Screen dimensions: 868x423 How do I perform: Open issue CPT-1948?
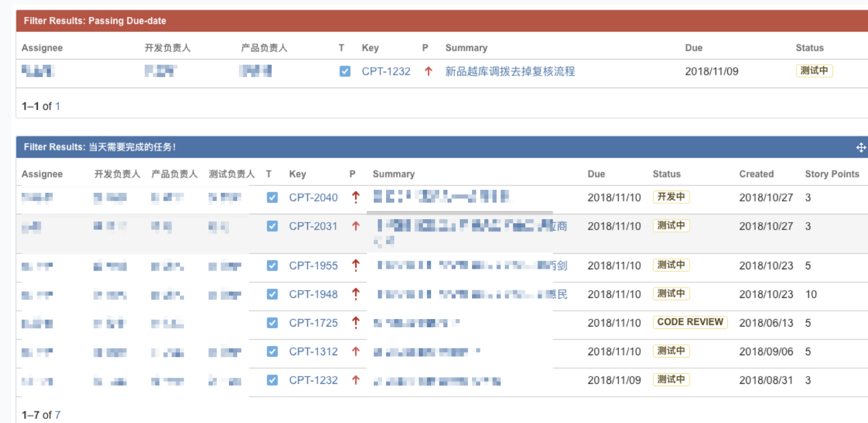tap(313, 294)
